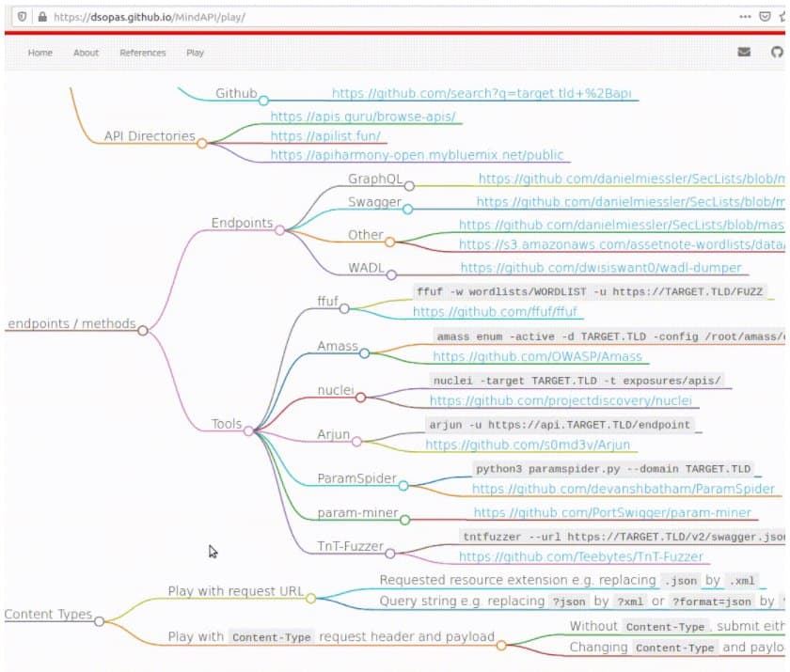The width and height of the screenshot is (790, 672).
Task: Collapse the Arjun node circle
Action: click(356, 442)
